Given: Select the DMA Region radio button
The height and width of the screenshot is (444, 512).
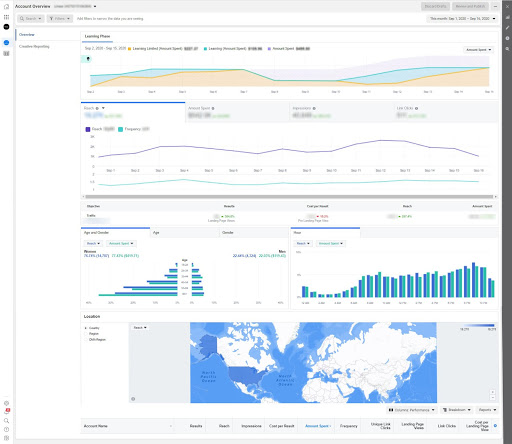Looking at the screenshot, I should point(86,339).
